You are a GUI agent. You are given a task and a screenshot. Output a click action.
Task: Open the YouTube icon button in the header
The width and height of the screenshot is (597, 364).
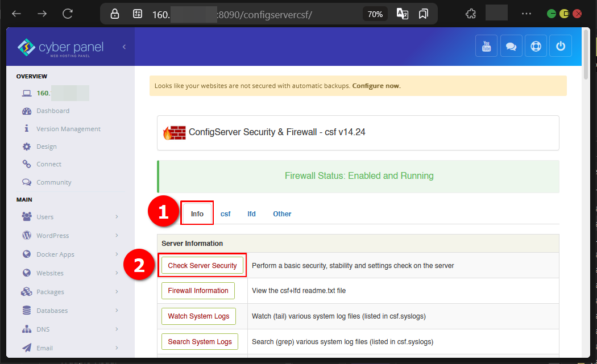[x=486, y=46]
